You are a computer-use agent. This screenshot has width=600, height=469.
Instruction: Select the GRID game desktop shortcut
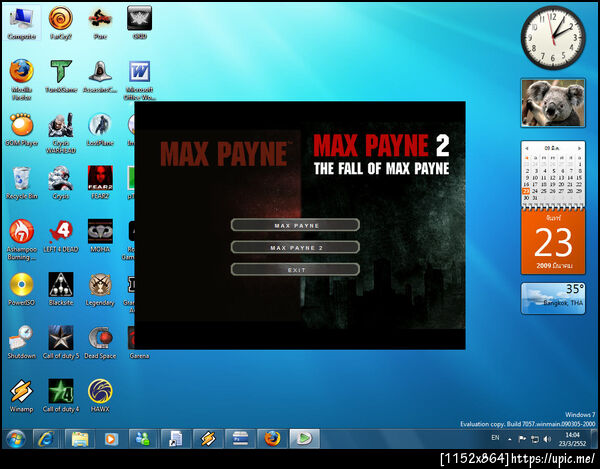[x=139, y=23]
